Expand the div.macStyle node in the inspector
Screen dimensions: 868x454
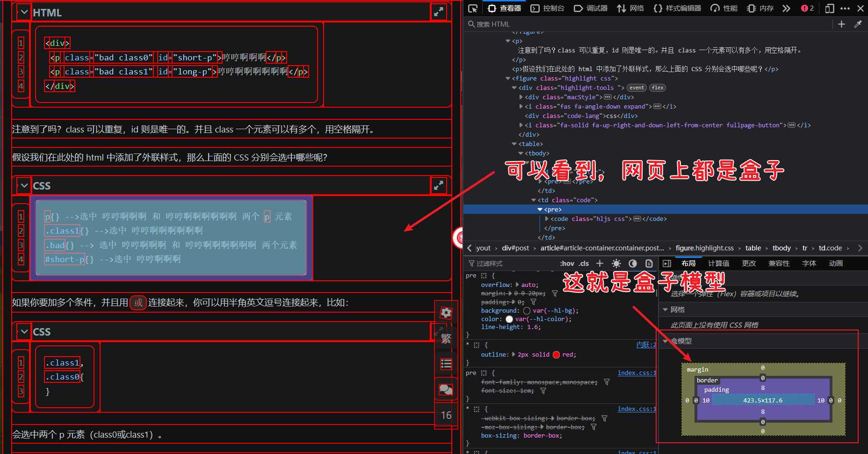pos(521,97)
